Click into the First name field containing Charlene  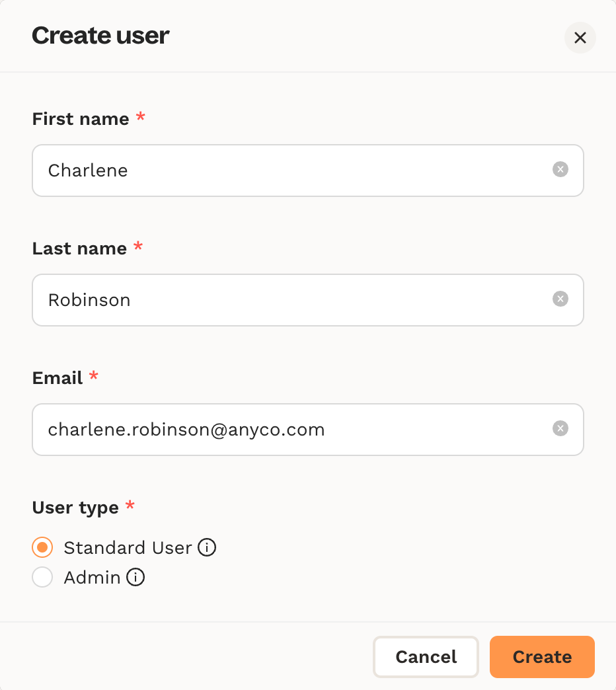click(x=291, y=171)
